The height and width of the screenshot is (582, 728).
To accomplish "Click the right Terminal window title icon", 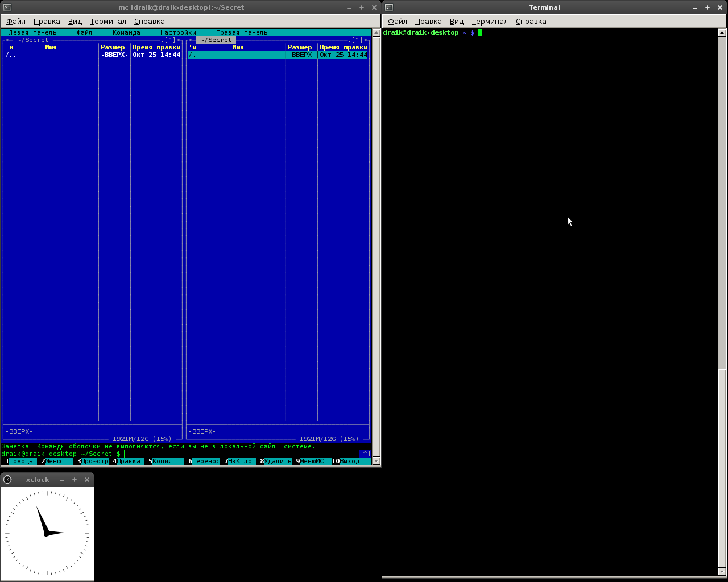I will (389, 7).
